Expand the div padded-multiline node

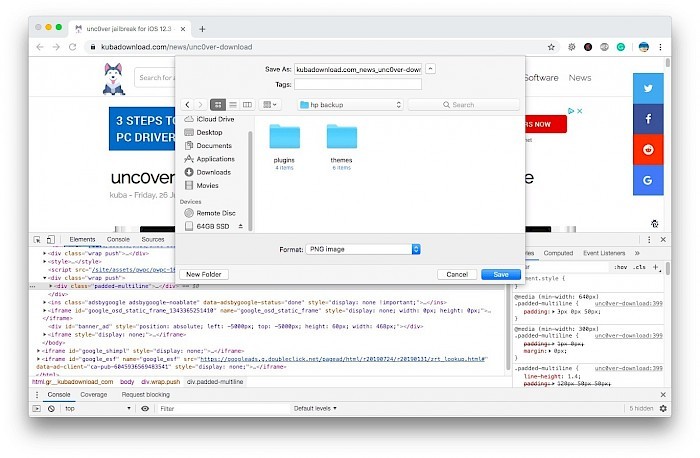[x=50, y=286]
